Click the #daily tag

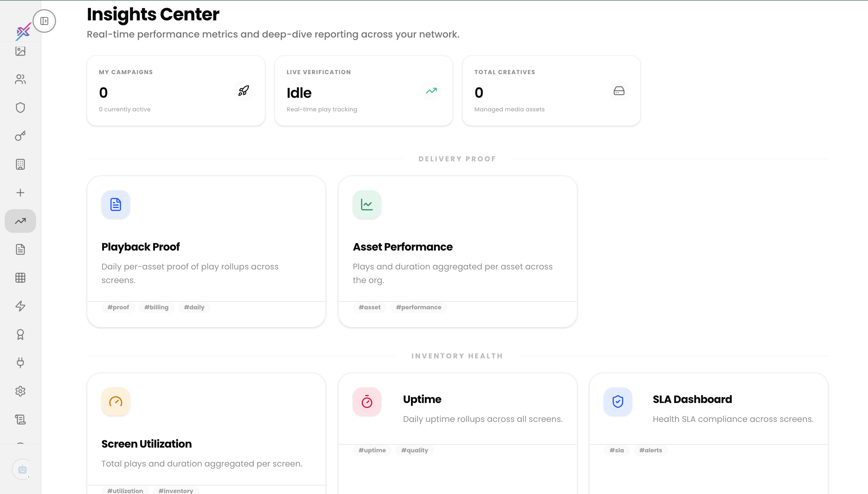click(x=194, y=307)
